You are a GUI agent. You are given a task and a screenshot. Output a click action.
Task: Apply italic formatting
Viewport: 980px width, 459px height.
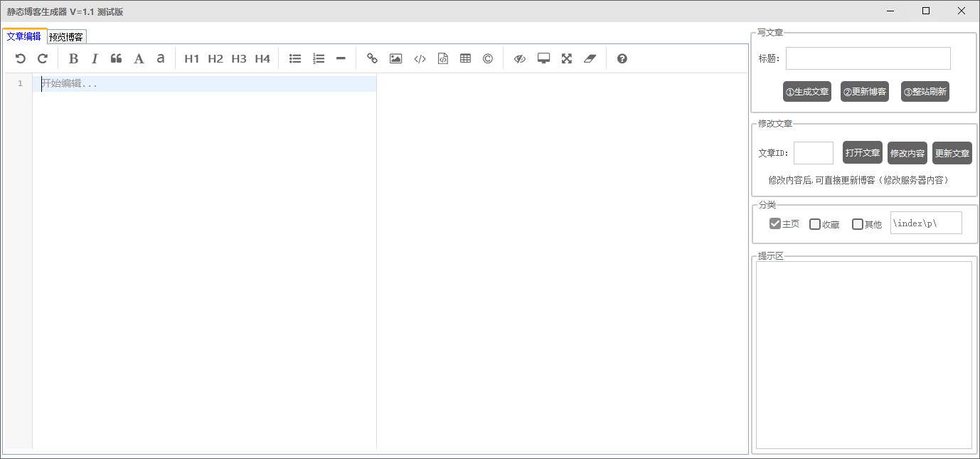[95, 58]
